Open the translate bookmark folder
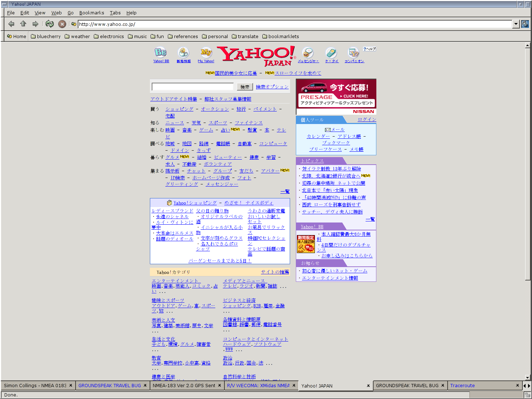Viewport: 532px width, 399px height. tap(245, 36)
